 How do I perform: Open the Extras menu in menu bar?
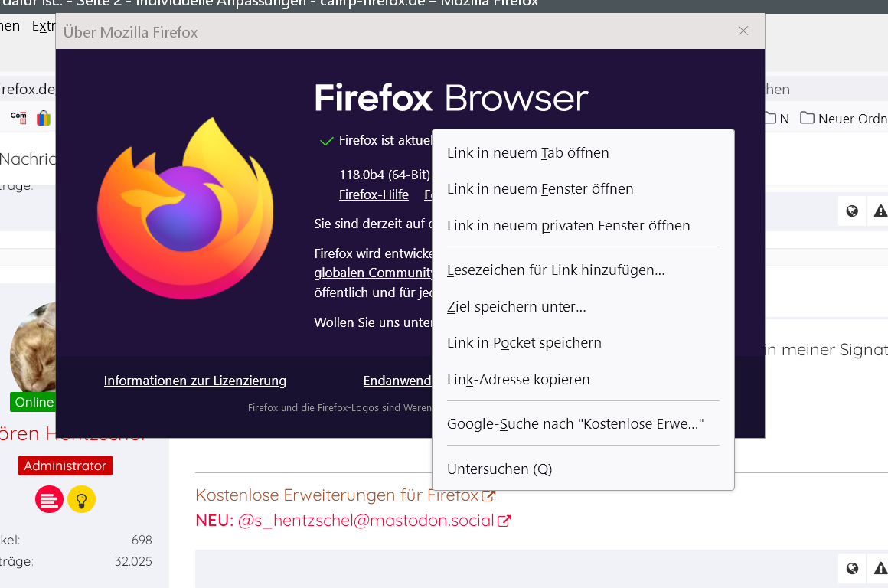click(x=43, y=26)
